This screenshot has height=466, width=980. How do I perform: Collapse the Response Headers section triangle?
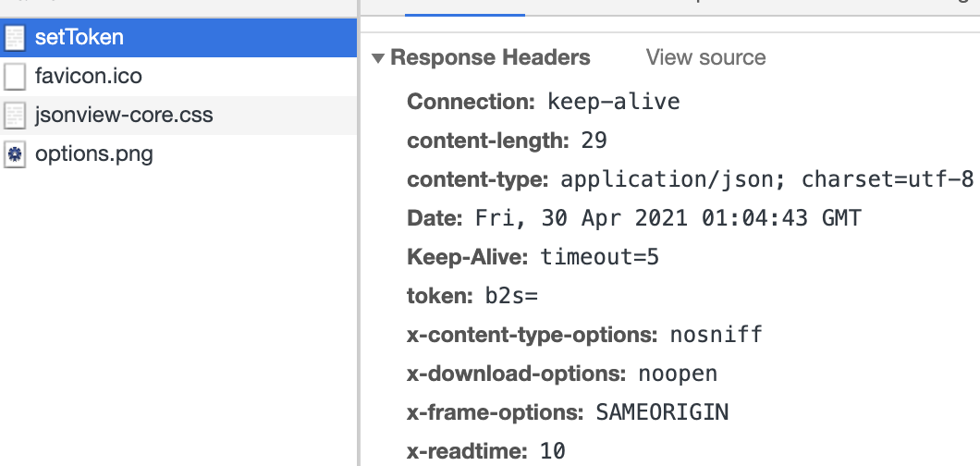pos(377,58)
